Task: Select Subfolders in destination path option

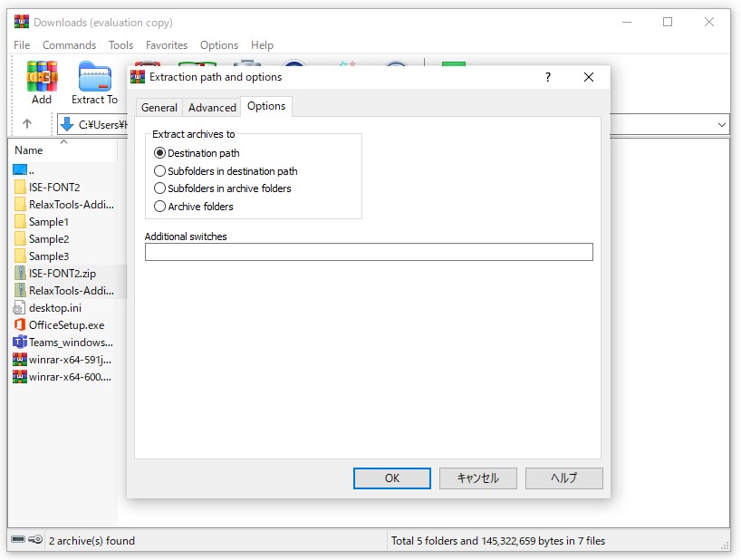Action: pyautogui.click(x=159, y=171)
